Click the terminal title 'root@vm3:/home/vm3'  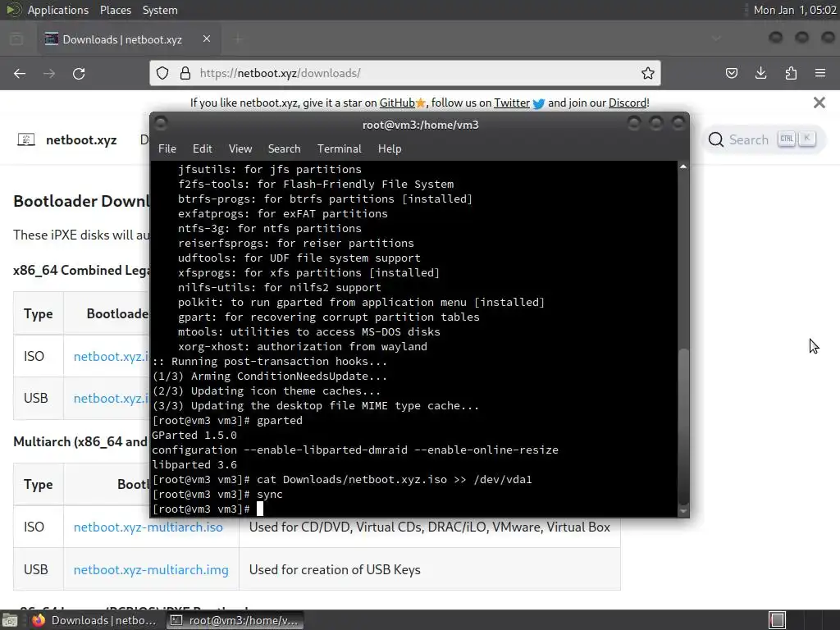[x=421, y=125]
